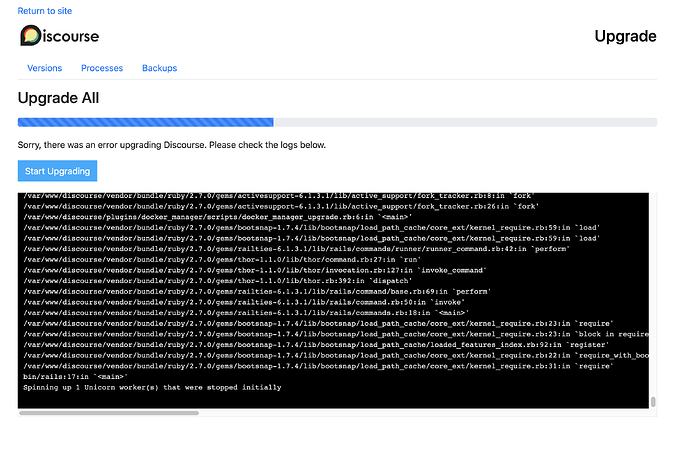Click the loaded_features_index.rb:92 register log line
This screenshot has height=463, width=690.
click(x=316, y=345)
